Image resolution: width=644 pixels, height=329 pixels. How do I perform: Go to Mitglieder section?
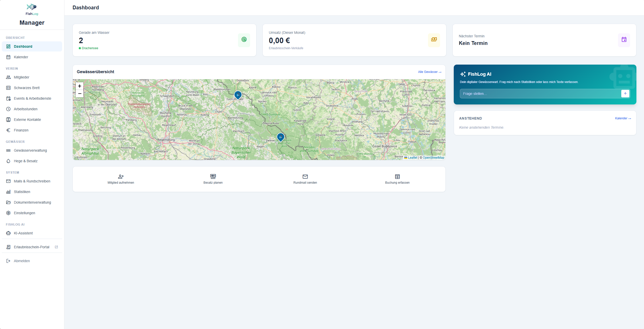(32, 77)
